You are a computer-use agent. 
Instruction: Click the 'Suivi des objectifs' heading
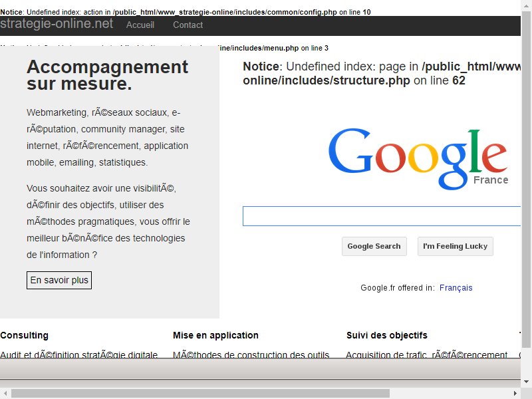387,335
